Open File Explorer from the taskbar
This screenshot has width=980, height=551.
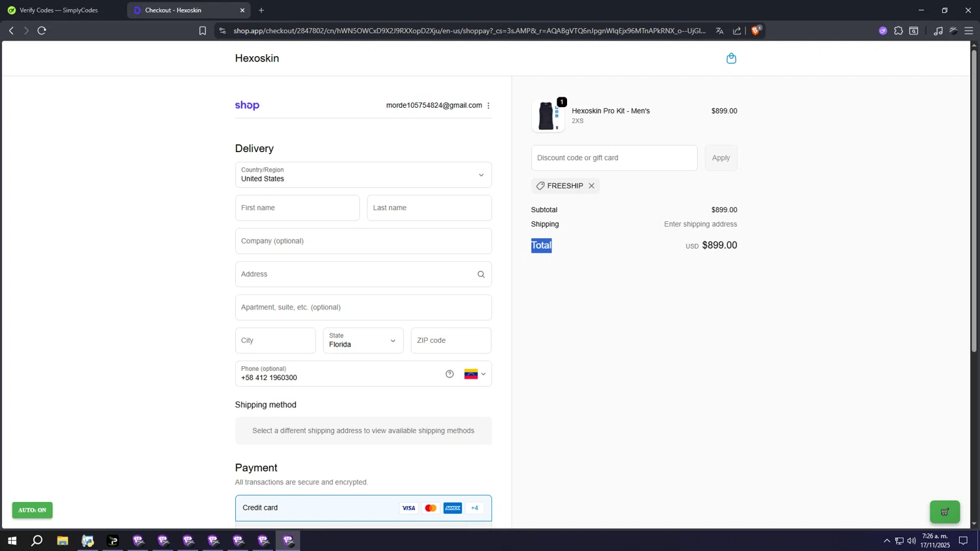tap(63, 541)
